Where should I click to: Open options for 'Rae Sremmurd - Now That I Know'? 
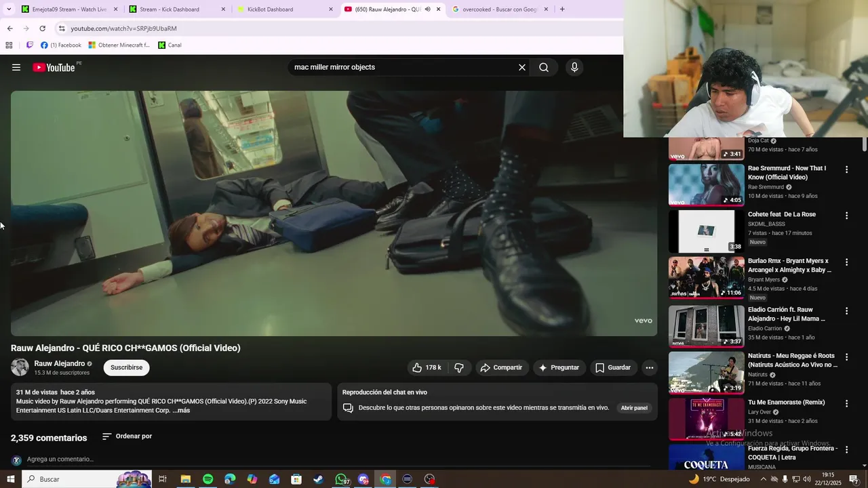[x=846, y=169]
